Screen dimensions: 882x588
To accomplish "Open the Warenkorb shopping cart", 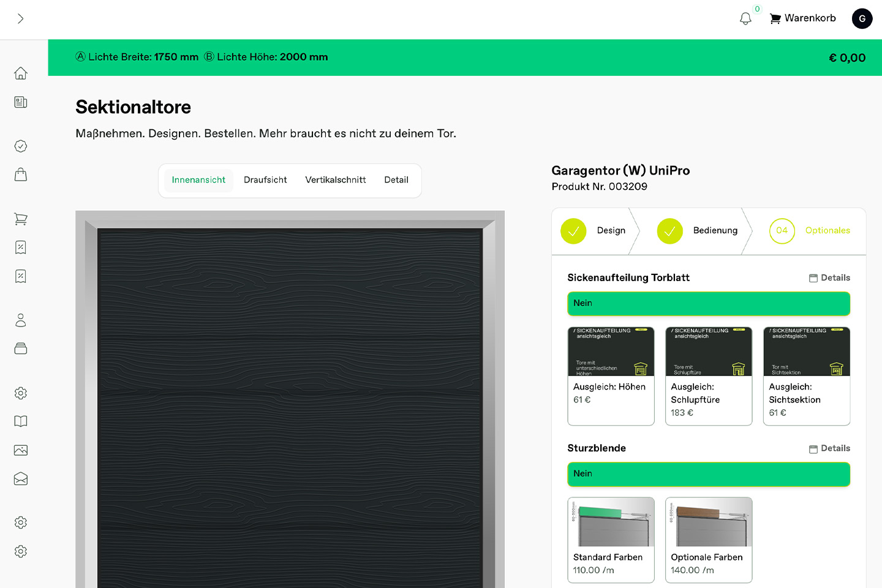I will 802,18.
